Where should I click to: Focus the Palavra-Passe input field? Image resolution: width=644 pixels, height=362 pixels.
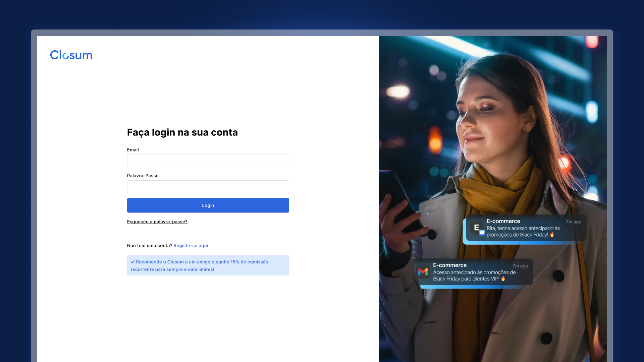208,187
